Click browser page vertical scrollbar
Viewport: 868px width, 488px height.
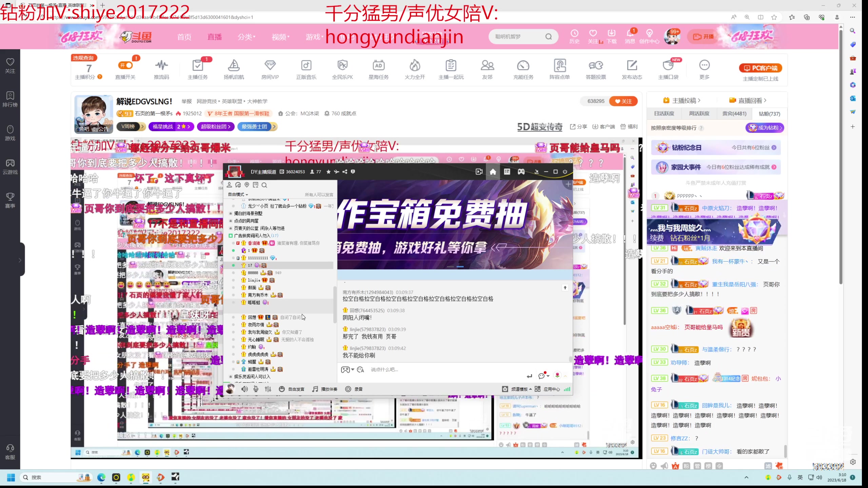coord(841,158)
